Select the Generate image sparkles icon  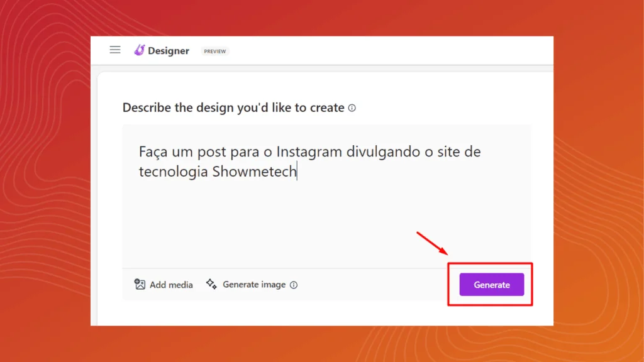(212, 284)
